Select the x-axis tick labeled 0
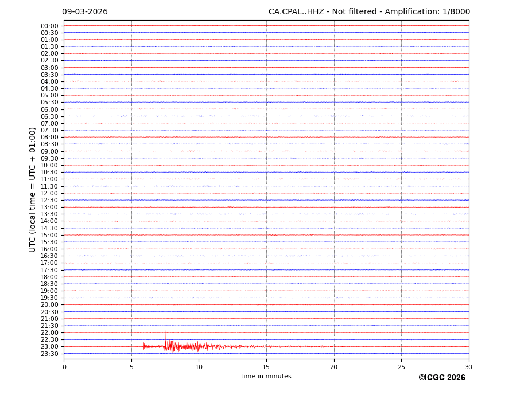The image size is (532, 399). click(64, 367)
